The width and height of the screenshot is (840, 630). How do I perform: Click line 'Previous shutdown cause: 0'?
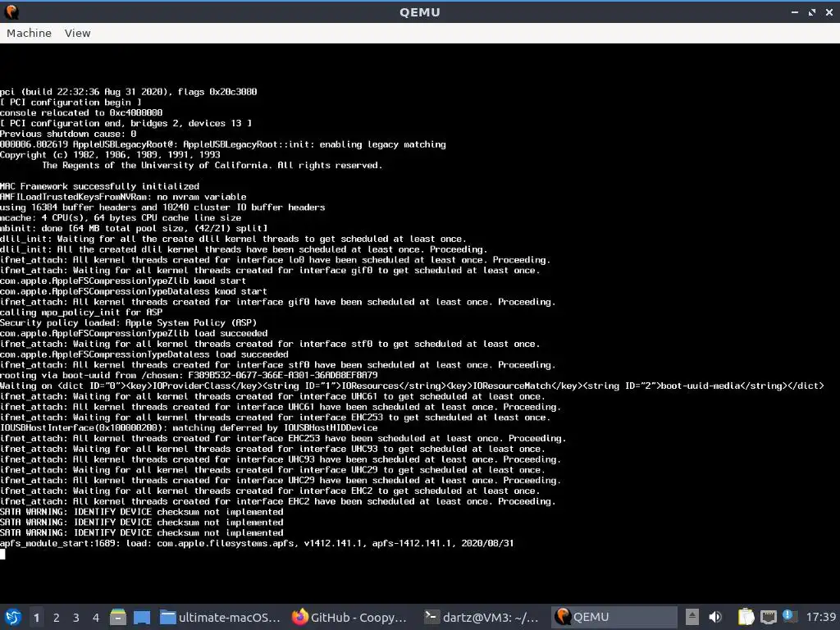click(x=68, y=134)
